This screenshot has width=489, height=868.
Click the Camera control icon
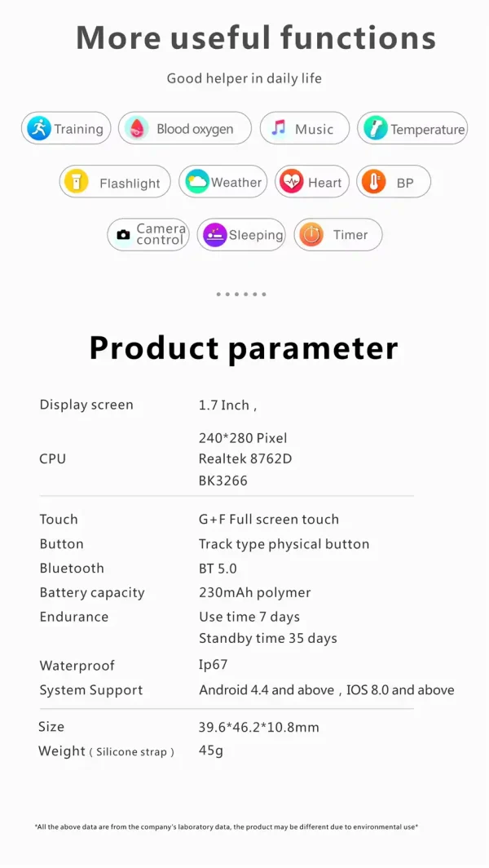(123, 235)
